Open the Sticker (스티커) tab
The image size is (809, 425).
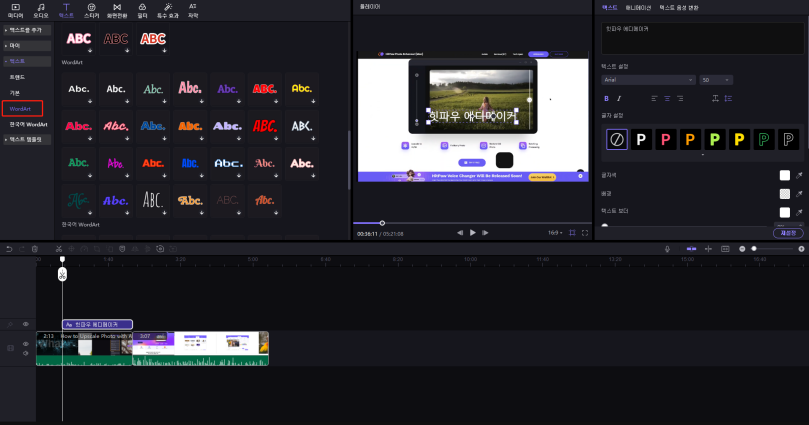tap(91, 10)
